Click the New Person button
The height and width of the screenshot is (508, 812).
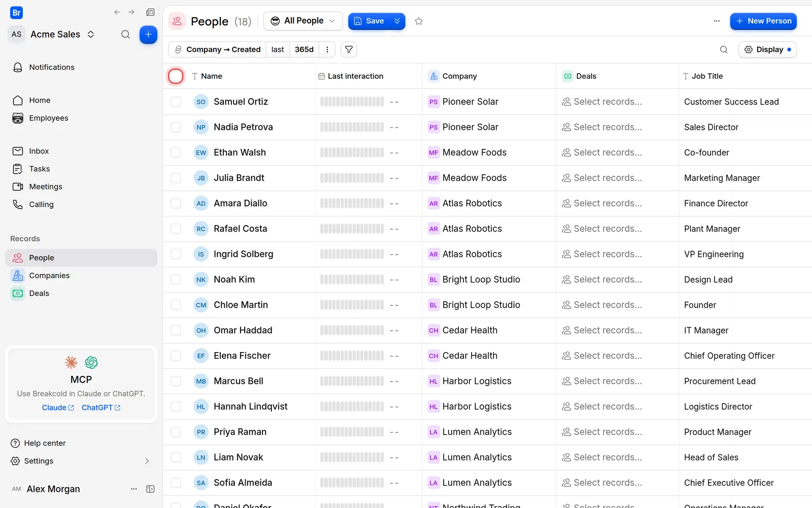(763, 21)
